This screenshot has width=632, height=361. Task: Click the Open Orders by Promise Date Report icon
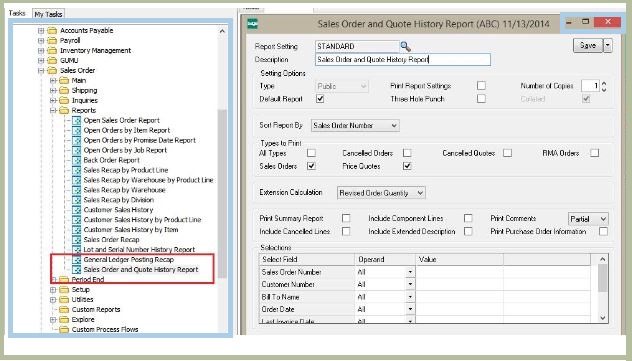tap(77, 140)
